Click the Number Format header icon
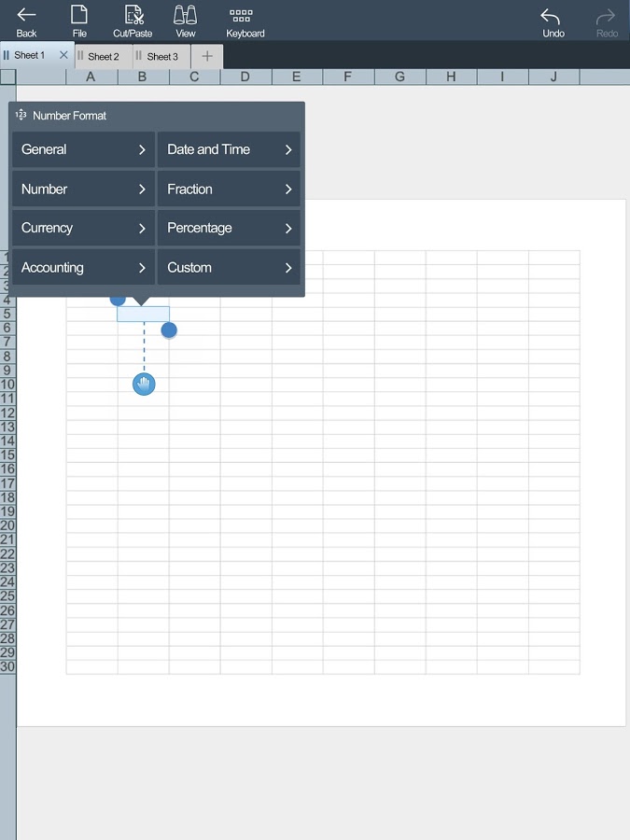The width and height of the screenshot is (630, 840). tap(21, 115)
